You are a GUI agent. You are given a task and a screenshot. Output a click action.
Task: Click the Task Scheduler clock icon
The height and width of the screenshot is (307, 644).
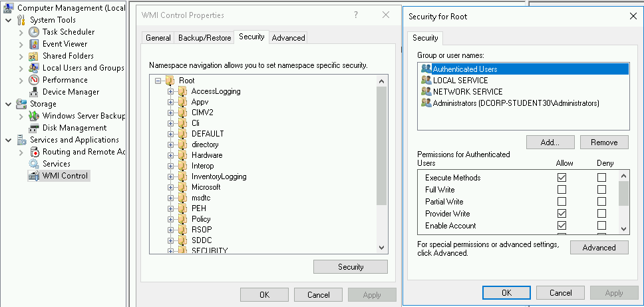[x=34, y=32]
